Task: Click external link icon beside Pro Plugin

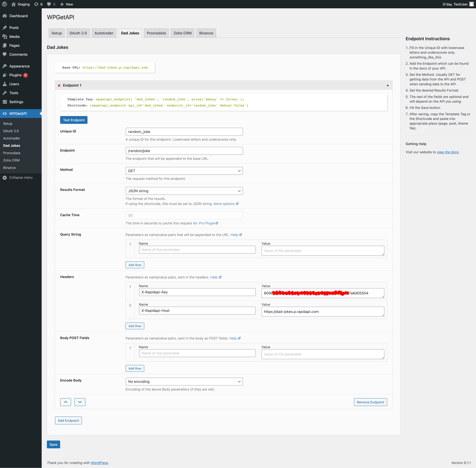Action: pyautogui.click(x=217, y=223)
